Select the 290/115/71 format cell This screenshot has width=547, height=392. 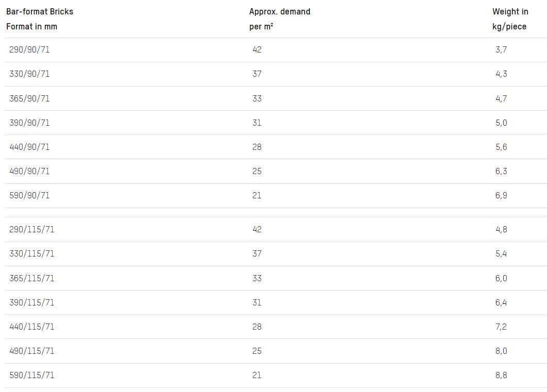31,229
